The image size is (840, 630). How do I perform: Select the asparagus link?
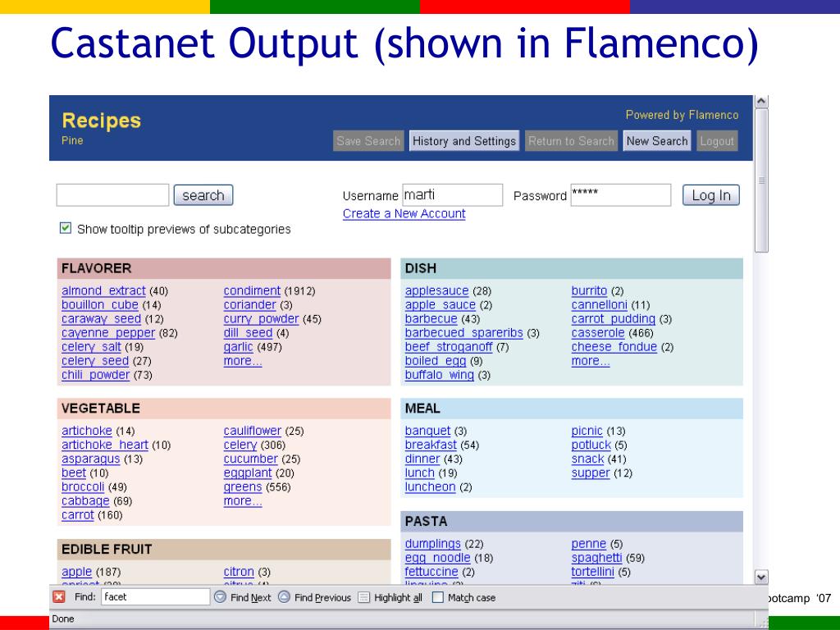90,459
